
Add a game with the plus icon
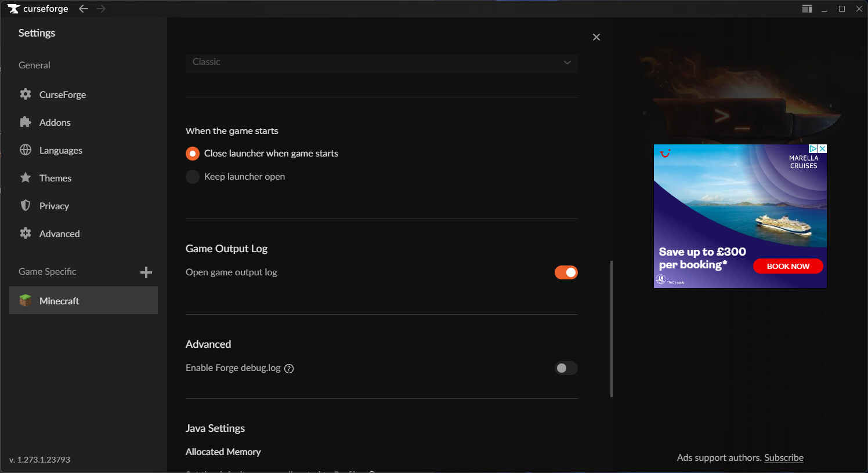[146, 272]
